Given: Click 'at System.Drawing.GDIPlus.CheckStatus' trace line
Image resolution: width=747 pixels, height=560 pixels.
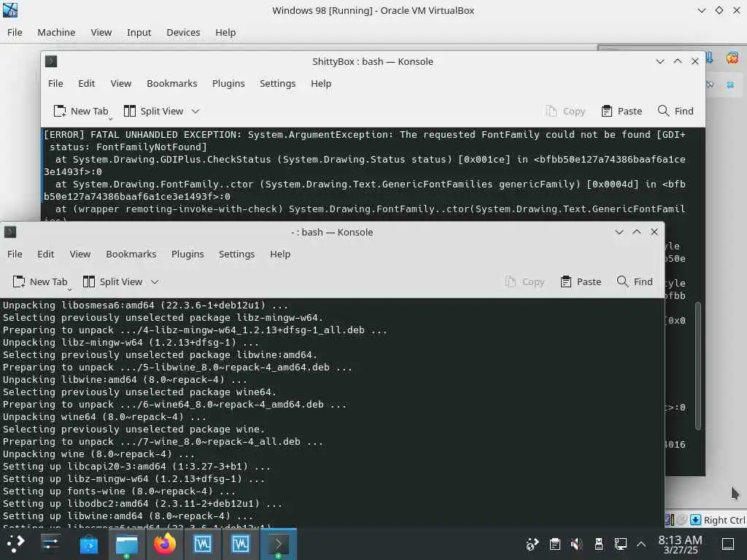Looking at the screenshot, I should click(370, 159).
